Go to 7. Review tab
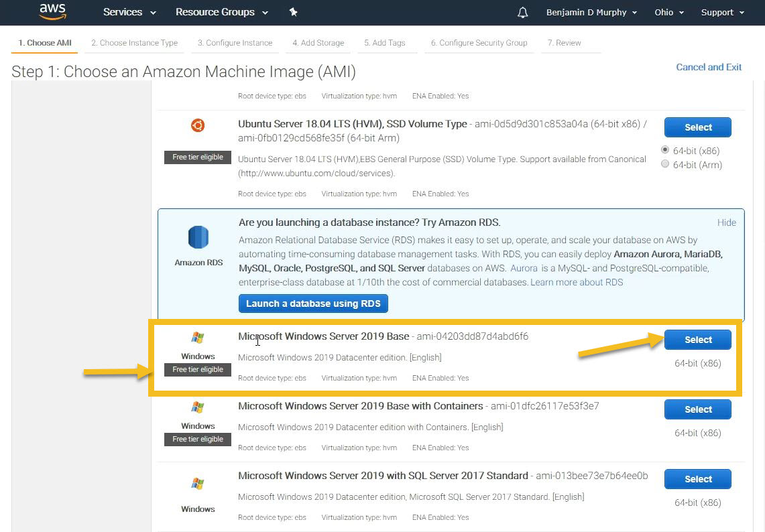This screenshot has width=765, height=532. pos(564,43)
